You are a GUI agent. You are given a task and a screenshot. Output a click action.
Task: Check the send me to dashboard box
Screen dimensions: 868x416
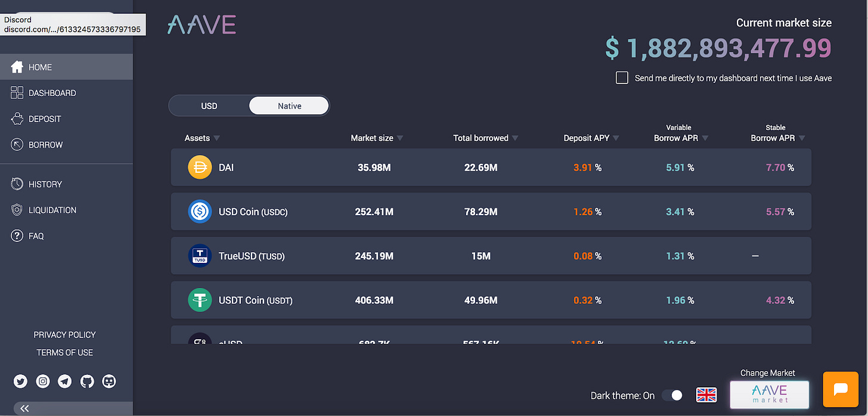click(622, 77)
